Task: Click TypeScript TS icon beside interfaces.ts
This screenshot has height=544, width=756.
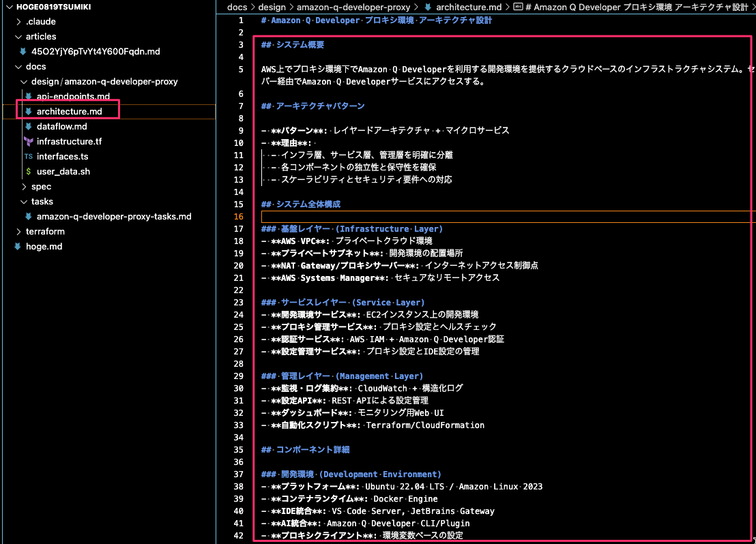Action: pos(29,157)
